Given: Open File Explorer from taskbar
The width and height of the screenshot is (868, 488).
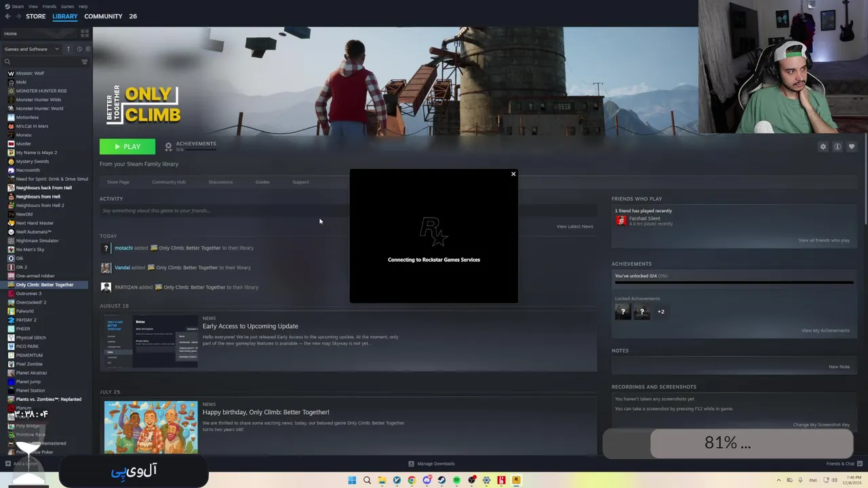Looking at the screenshot, I should click(382, 481).
